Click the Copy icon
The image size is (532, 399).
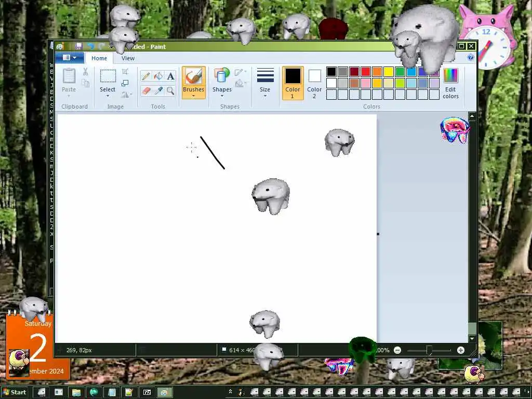tap(86, 83)
